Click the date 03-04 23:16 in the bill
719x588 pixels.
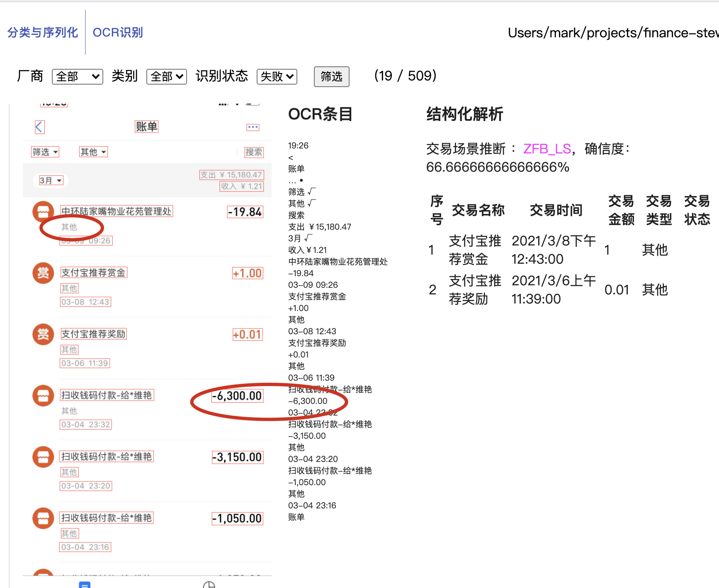(x=85, y=547)
